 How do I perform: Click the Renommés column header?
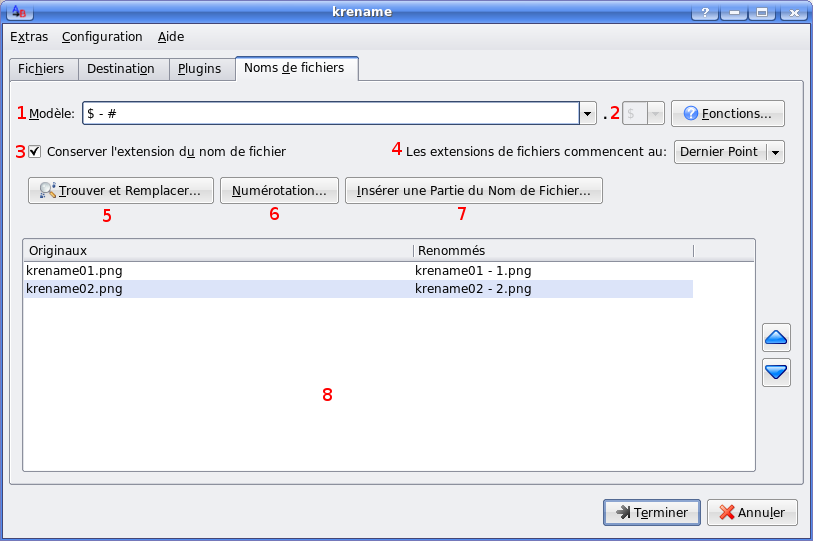pyautogui.click(x=553, y=251)
